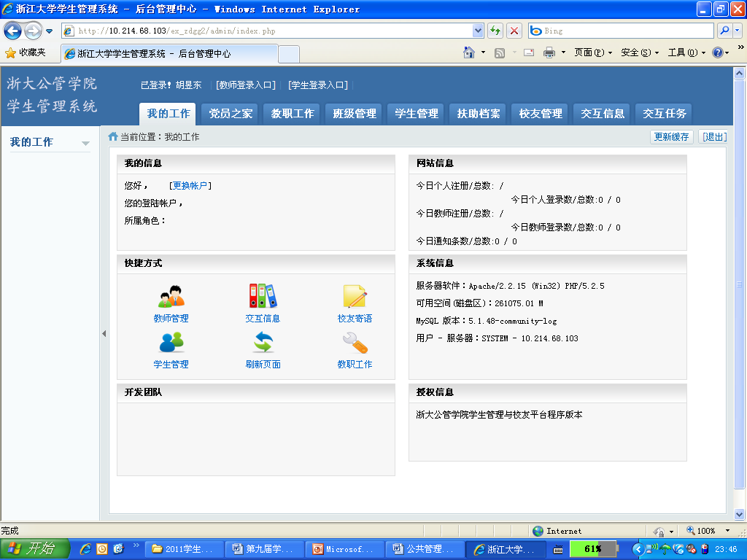Open the zoom level 100% dropdown
This screenshot has width=747, height=560.
(x=727, y=531)
